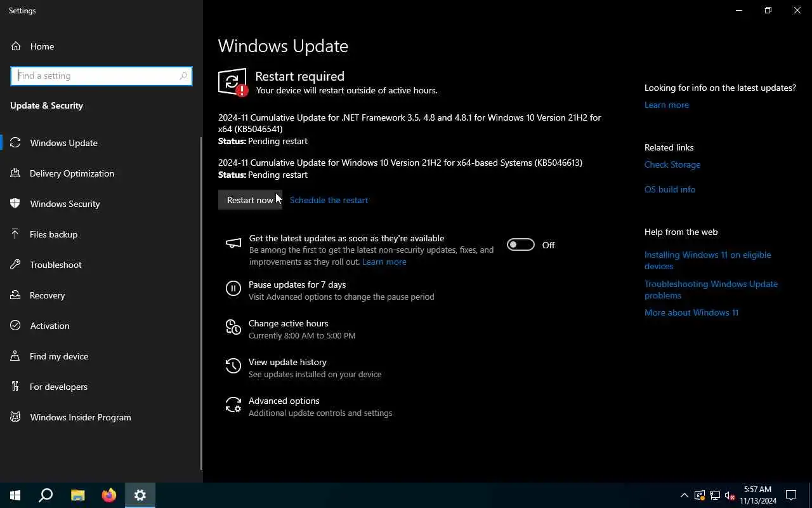Click Home label in the sidebar
Image resolution: width=812 pixels, height=508 pixels.
(x=42, y=46)
